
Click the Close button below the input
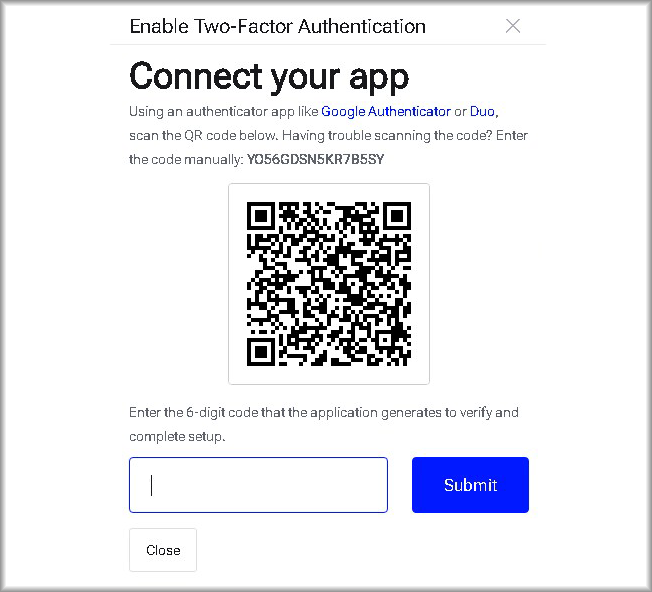click(x=163, y=550)
